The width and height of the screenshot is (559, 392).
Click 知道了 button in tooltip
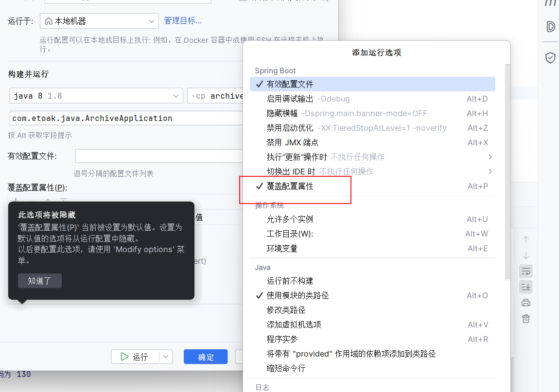click(x=39, y=281)
